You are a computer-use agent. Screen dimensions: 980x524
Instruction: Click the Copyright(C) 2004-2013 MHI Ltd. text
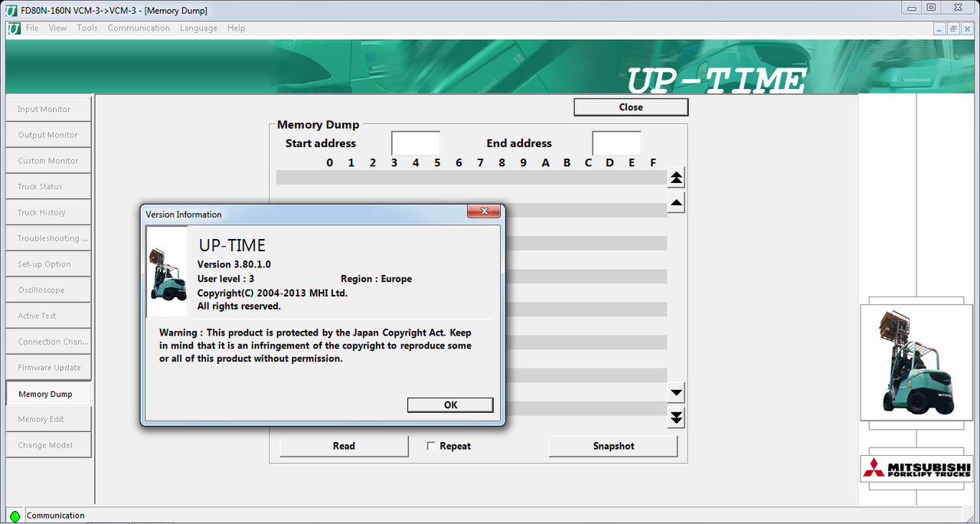(x=273, y=293)
